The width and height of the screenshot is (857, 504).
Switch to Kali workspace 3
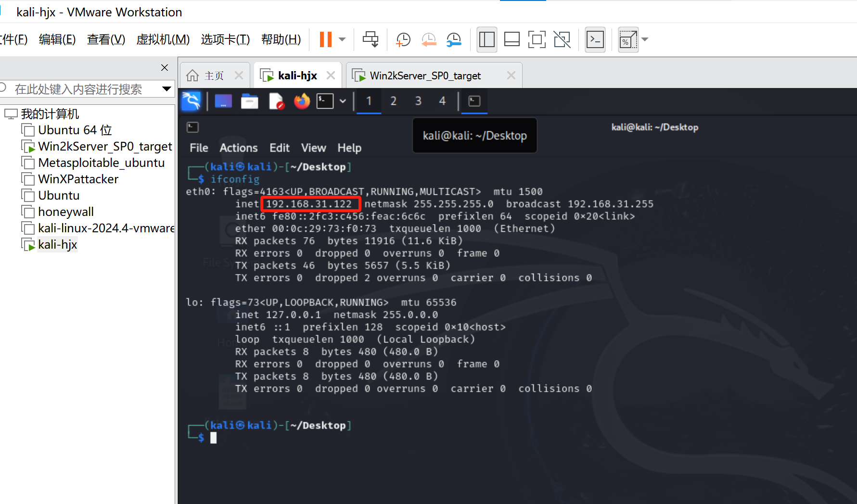[x=418, y=101]
